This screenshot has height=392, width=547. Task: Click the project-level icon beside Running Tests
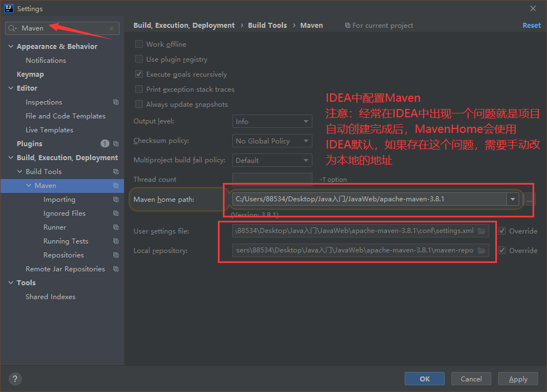(116, 241)
